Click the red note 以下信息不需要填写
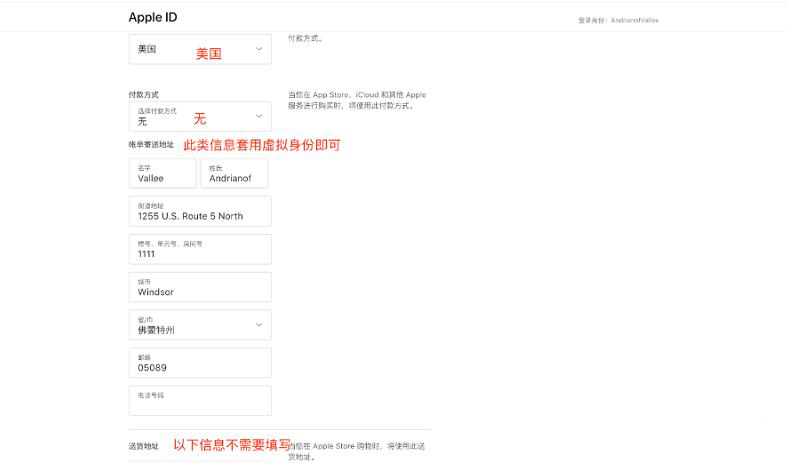Viewport: 787px width, 464px height. point(232,445)
